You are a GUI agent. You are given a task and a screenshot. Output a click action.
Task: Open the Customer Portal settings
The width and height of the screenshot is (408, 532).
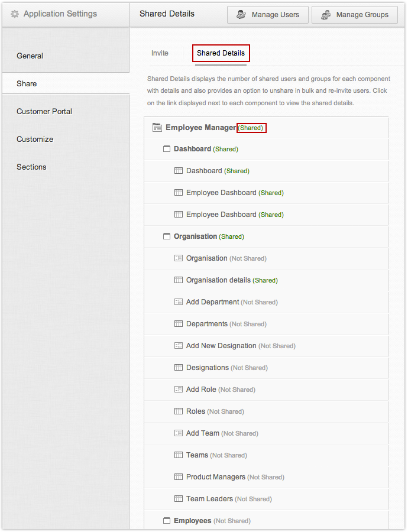coord(44,112)
